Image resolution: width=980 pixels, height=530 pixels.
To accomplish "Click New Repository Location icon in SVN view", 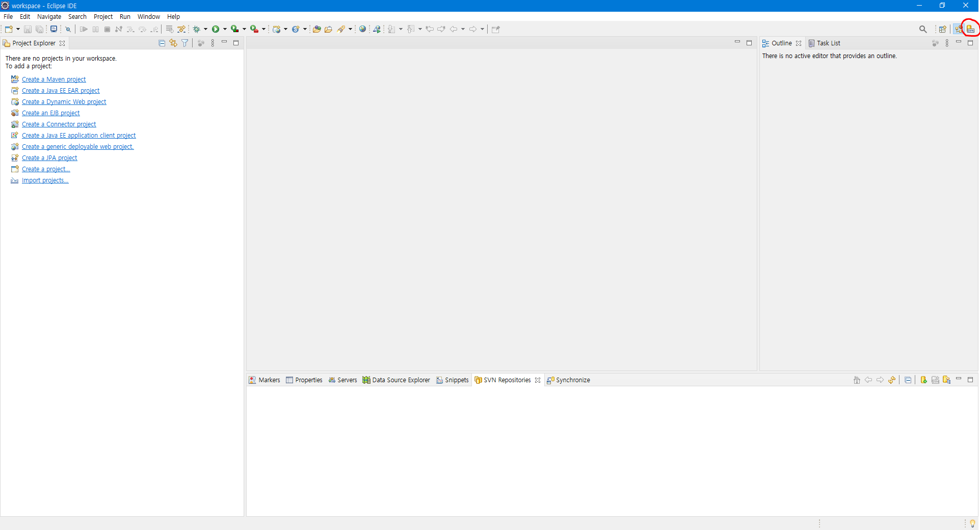I will pyautogui.click(x=923, y=380).
